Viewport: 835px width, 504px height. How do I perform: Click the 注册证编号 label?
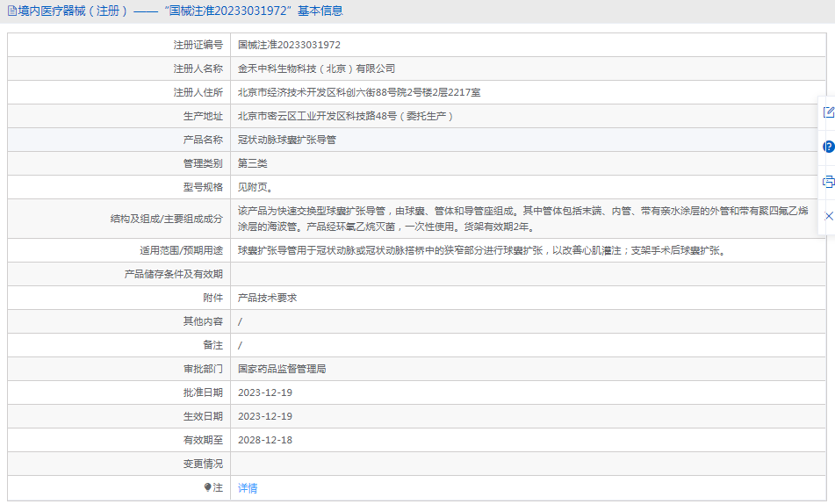198,45
